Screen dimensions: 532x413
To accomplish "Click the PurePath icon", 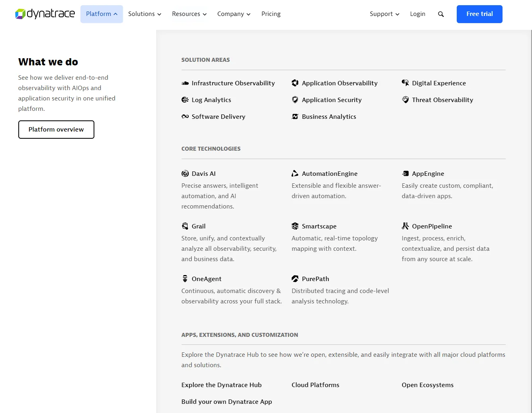I will tap(295, 279).
